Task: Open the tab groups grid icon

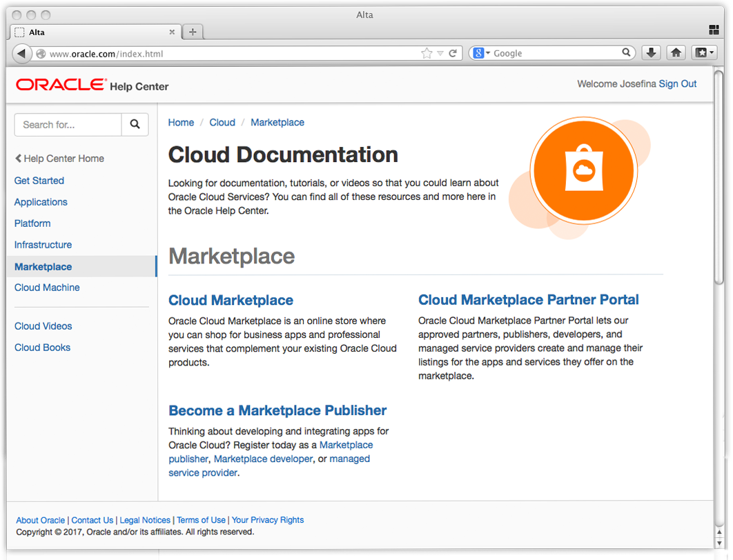Action: point(714,30)
